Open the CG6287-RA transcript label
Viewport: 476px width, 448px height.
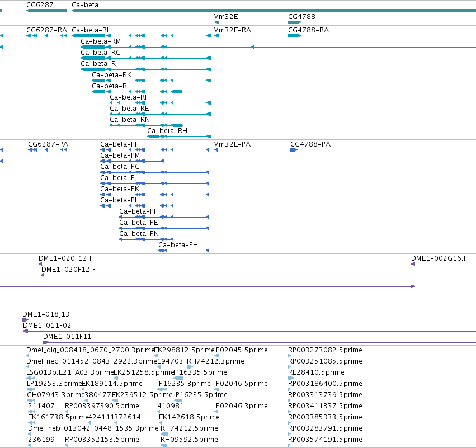46,30
